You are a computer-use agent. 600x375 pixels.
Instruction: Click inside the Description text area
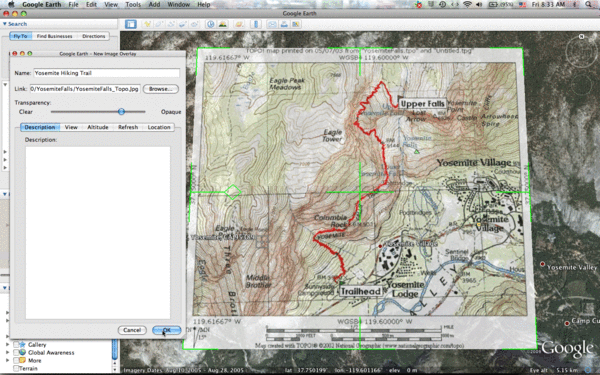pos(98,233)
